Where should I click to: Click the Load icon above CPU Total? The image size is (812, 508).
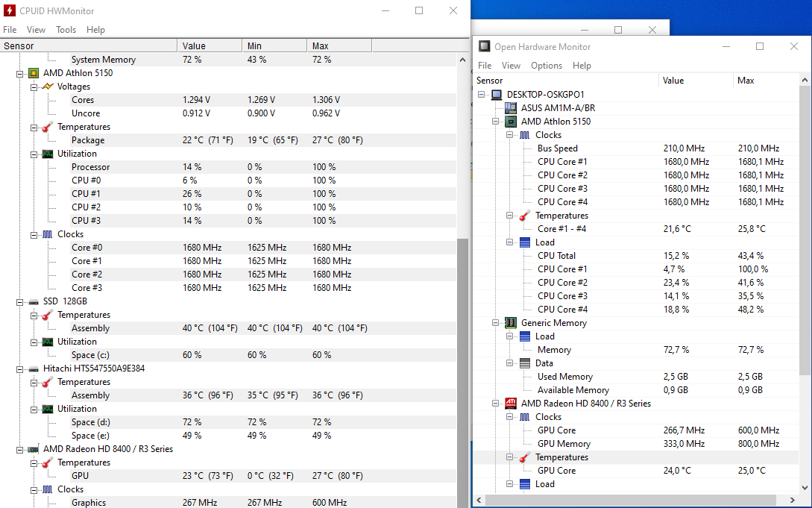tap(525, 242)
